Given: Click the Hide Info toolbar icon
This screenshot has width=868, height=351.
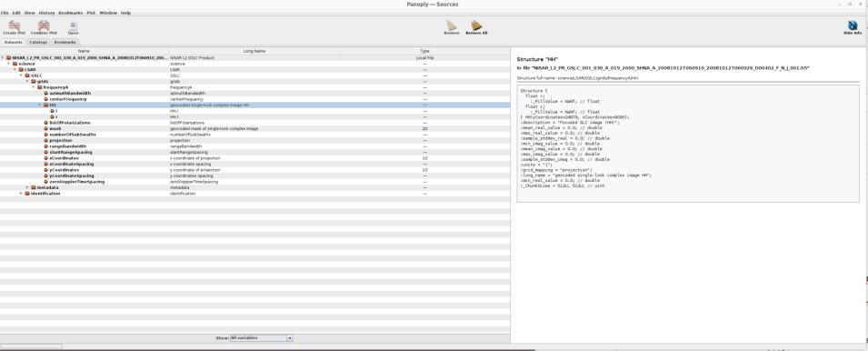Looking at the screenshot, I should pos(853,25).
